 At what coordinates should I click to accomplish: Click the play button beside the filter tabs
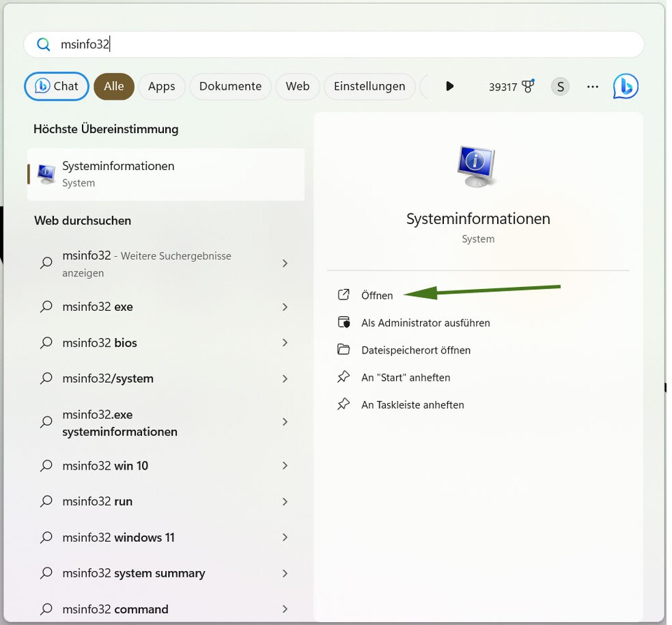click(x=450, y=86)
